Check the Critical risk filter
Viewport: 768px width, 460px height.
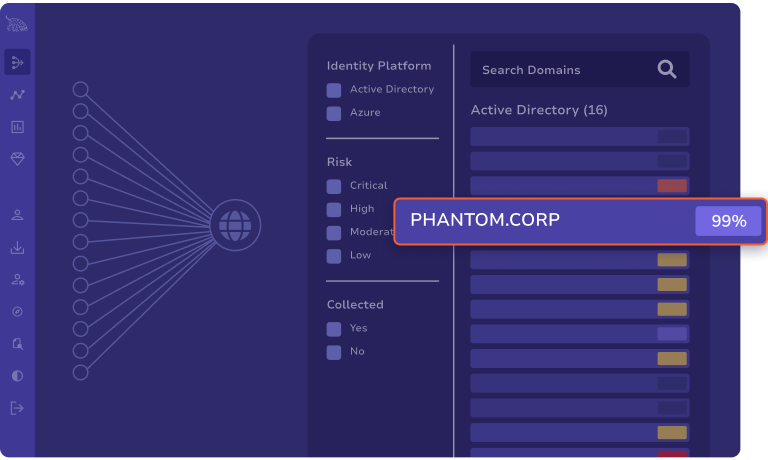(334, 186)
